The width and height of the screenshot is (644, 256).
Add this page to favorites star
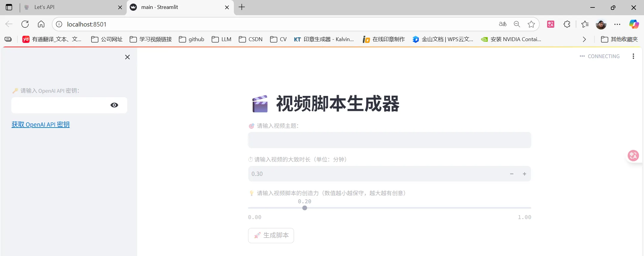pyautogui.click(x=531, y=24)
